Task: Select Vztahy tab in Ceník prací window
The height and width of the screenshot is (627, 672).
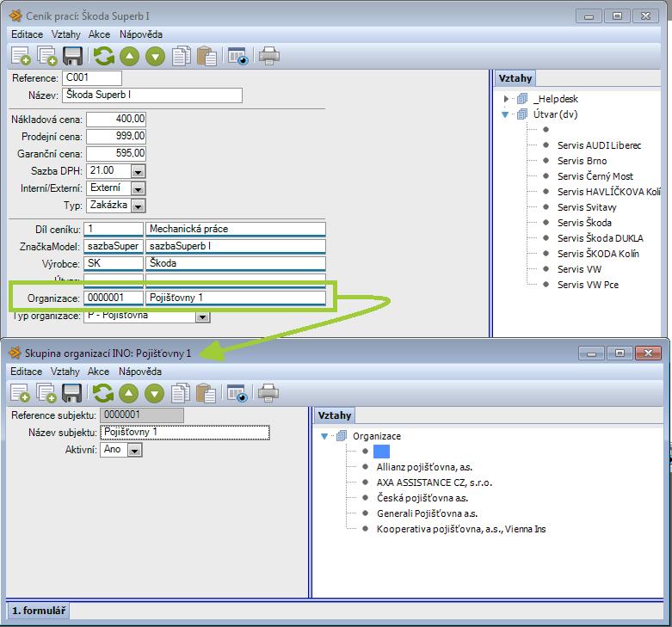Action: (x=515, y=78)
